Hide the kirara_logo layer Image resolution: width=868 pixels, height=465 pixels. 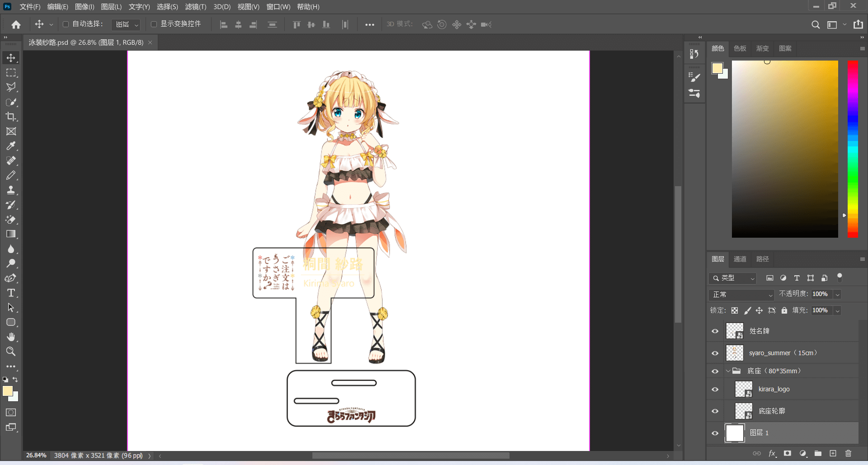pos(715,389)
